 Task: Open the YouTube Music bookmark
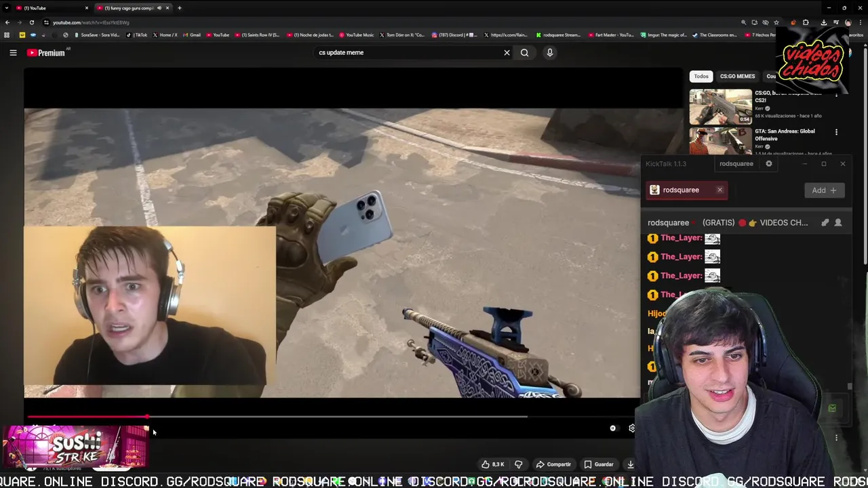(x=357, y=35)
